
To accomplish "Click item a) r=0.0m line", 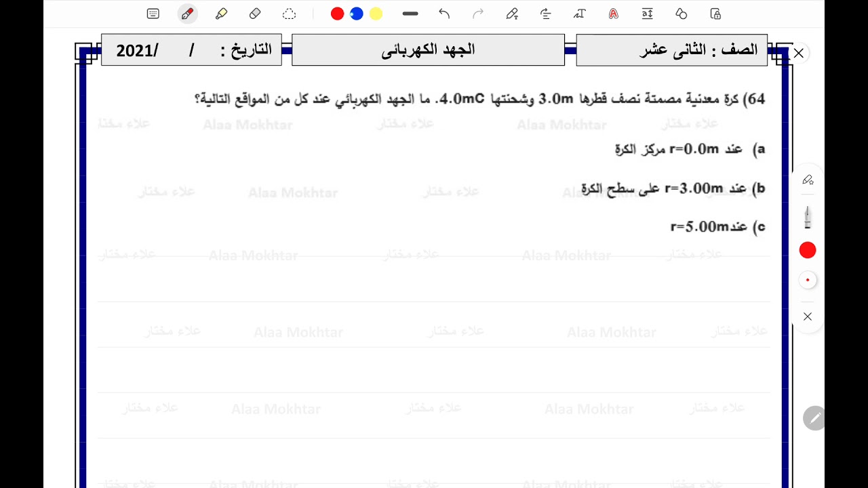I will [690, 149].
